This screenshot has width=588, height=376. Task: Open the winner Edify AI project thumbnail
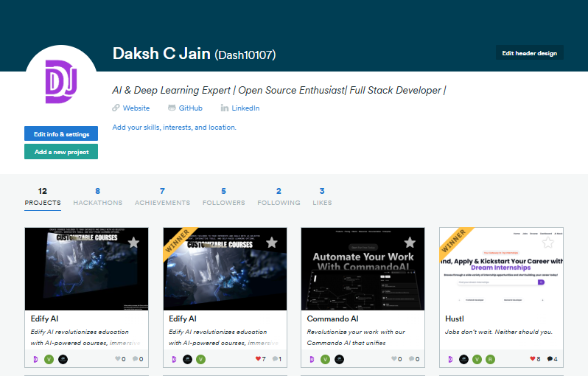[225, 269]
